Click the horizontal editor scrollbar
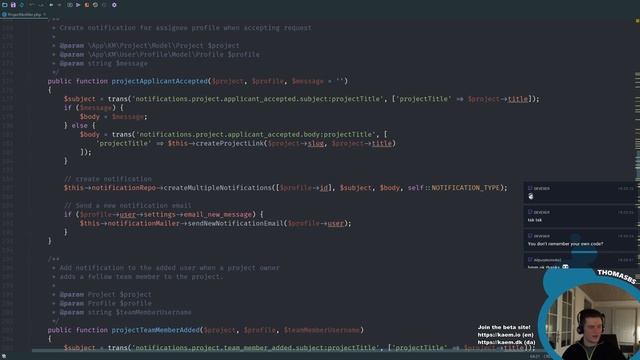 pyautogui.click(x=286, y=350)
